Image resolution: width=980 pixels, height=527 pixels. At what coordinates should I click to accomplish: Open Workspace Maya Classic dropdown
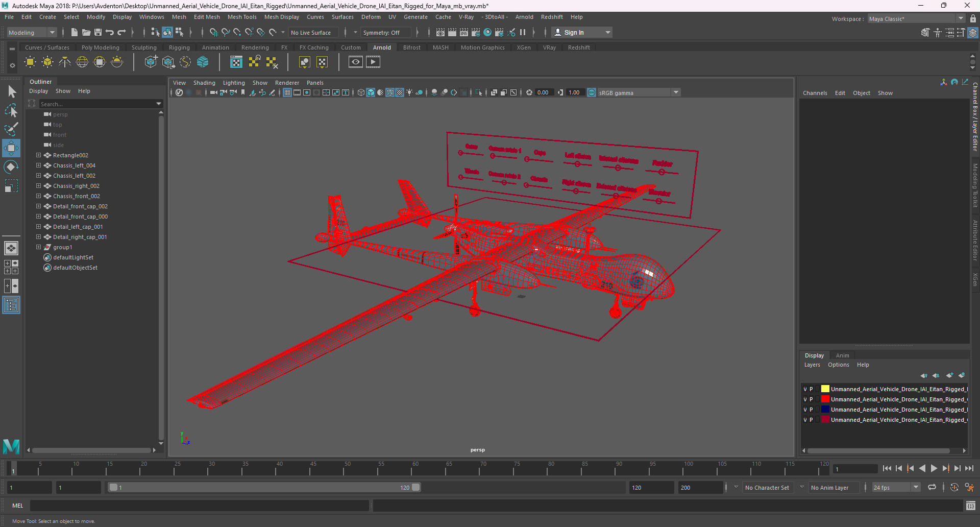point(961,19)
